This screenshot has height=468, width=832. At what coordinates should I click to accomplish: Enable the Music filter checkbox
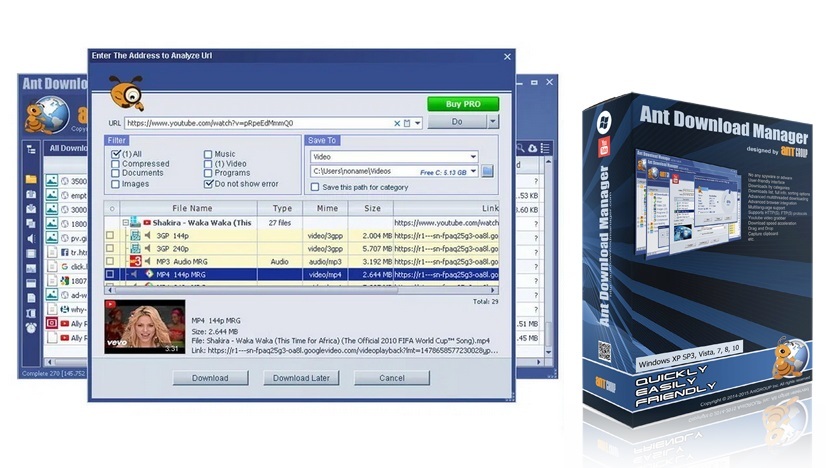(208, 154)
